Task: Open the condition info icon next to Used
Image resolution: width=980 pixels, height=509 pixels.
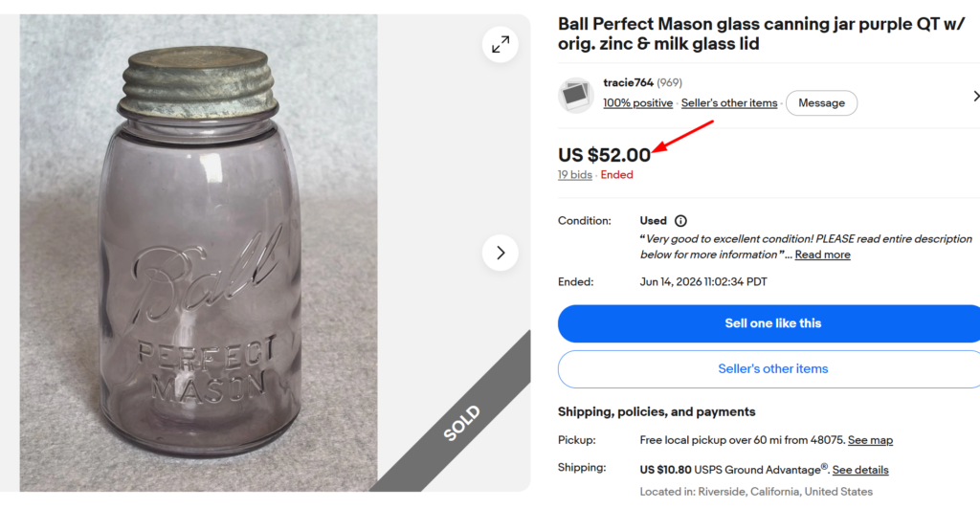Action: (x=680, y=221)
